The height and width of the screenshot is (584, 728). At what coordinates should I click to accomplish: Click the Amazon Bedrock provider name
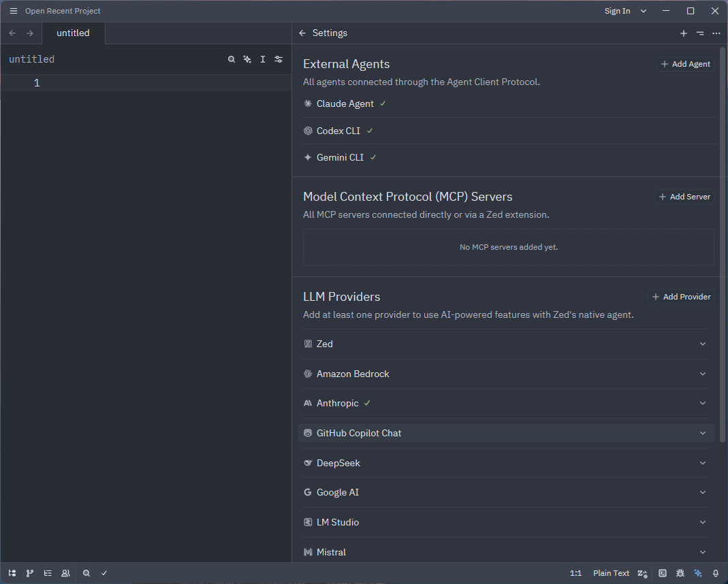(x=353, y=374)
